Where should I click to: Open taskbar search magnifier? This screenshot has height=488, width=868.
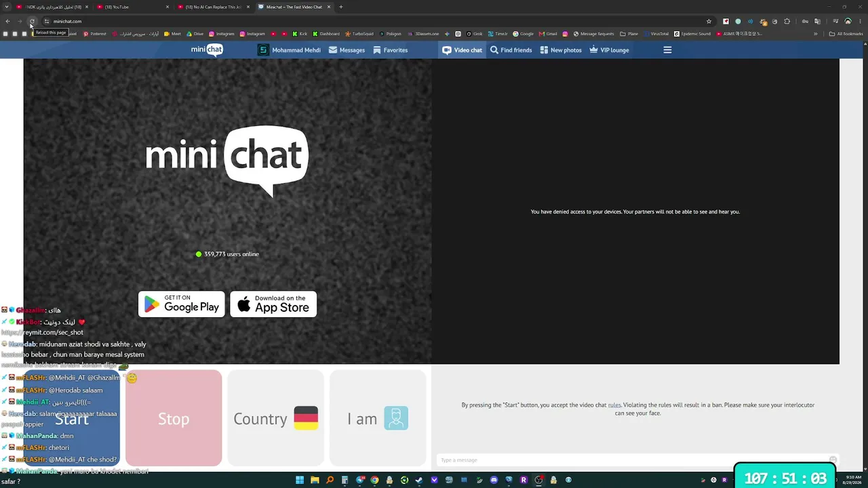point(330,480)
